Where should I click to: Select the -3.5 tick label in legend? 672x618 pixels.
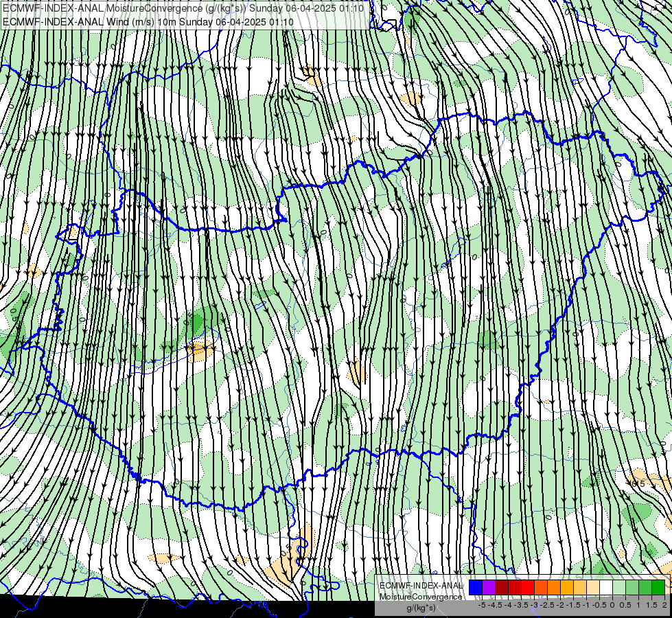[521, 605]
